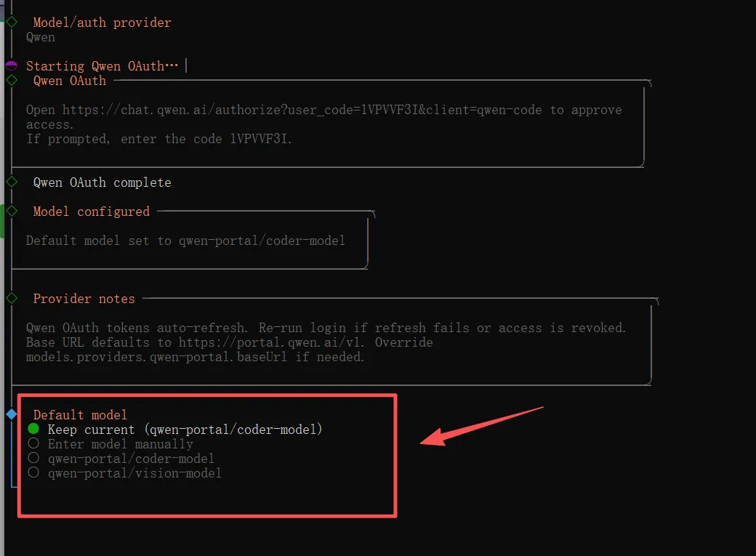
Task: Click the 'Qwen OAuth complete' line
Action: click(102, 182)
